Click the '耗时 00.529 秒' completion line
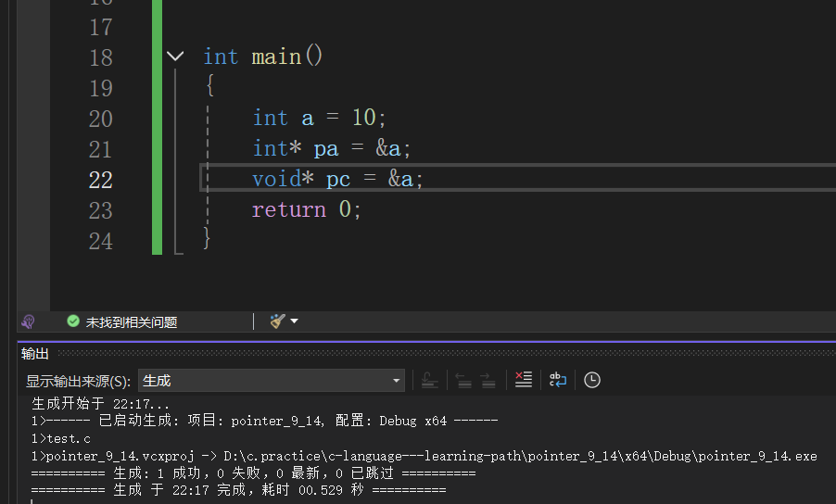Image resolution: width=836 pixels, height=504 pixels. coord(238,490)
